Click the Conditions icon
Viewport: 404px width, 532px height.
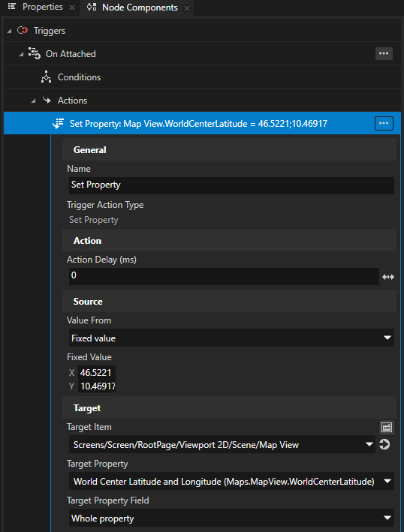point(46,77)
